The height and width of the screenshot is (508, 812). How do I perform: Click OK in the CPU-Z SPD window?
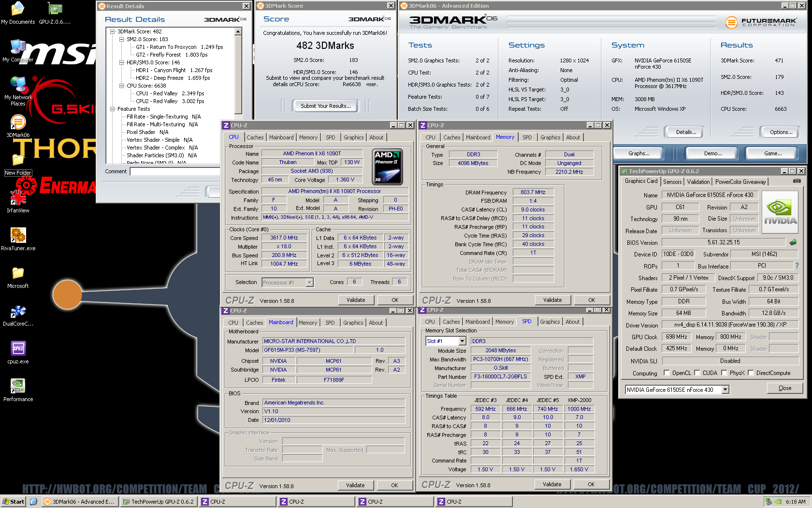591,484
